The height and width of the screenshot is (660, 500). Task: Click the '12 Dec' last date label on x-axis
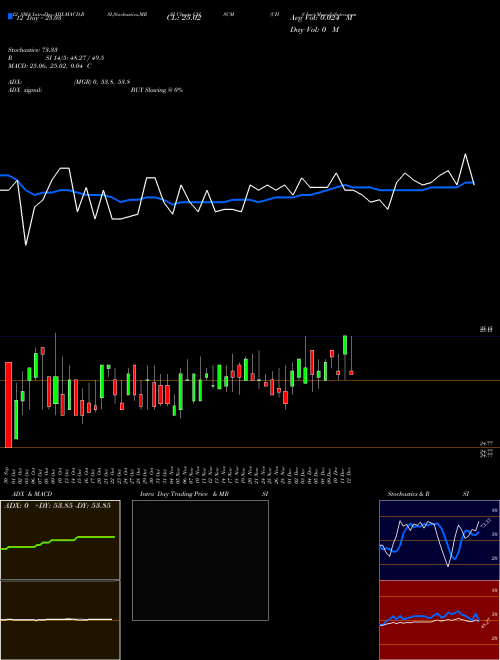350,475
